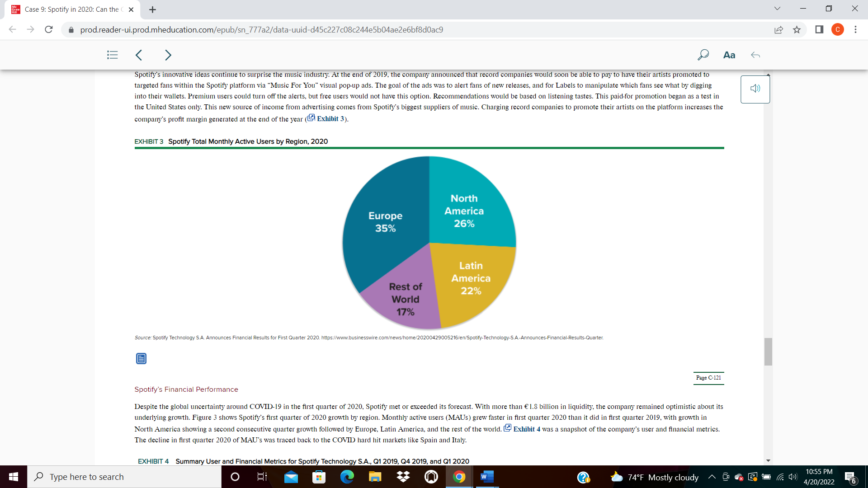The height and width of the screenshot is (488, 868).
Task: Open the round white app icon on the taskbar
Action: (x=431, y=477)
